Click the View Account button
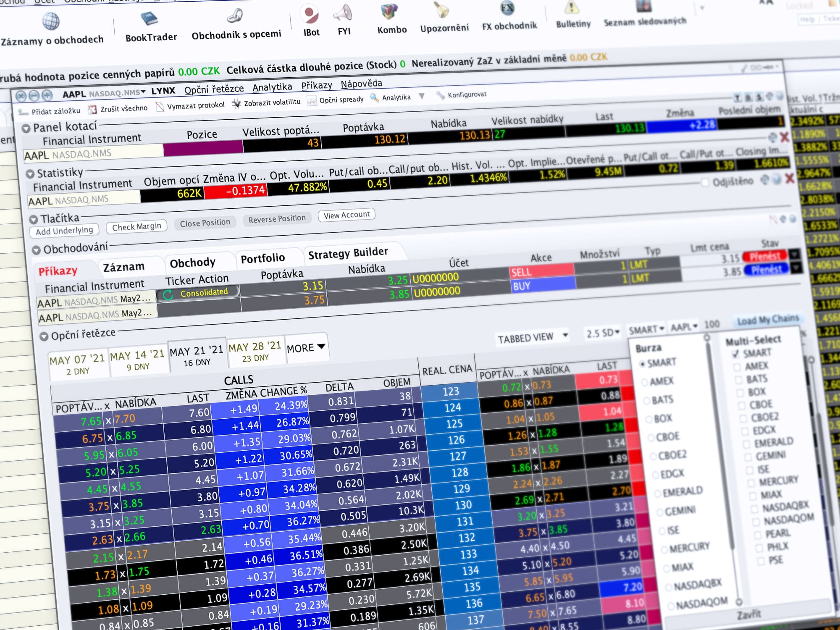840x630 pixels. point(346,215)
